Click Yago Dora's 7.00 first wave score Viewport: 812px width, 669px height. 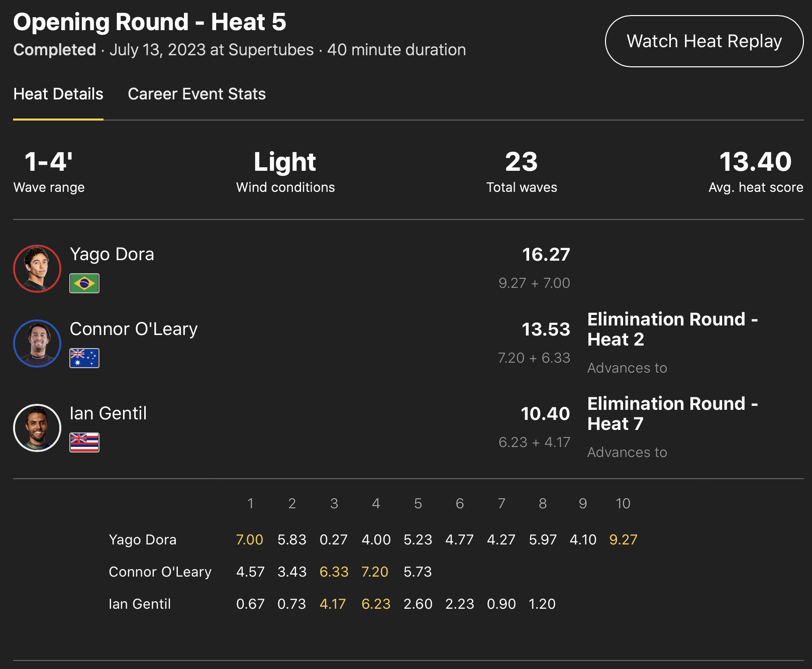coord(250,540)
